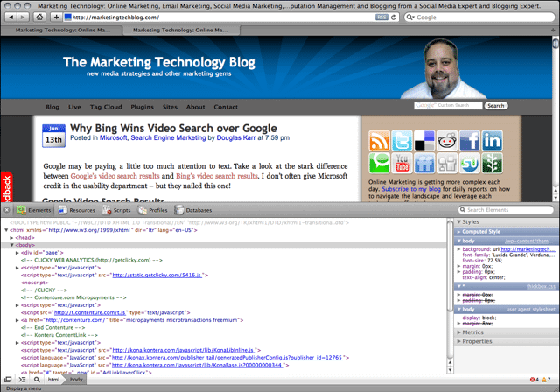Open the Delicious bookmark social icon
Screen dimensions: 560x392
pos(424,140)
